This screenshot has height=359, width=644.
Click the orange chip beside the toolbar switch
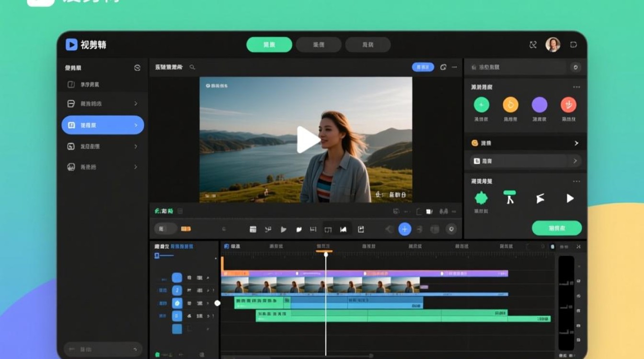pyautogui.click(x=185, y=229)
